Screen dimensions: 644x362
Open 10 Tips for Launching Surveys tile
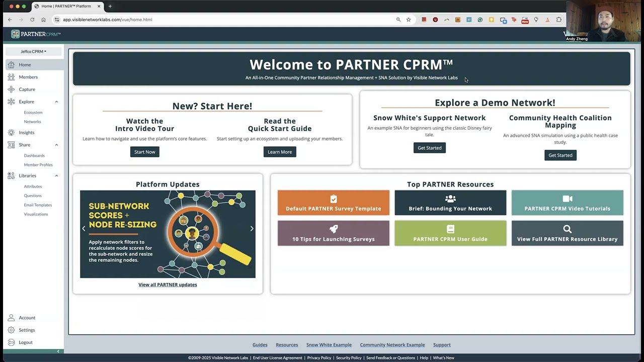334,233
